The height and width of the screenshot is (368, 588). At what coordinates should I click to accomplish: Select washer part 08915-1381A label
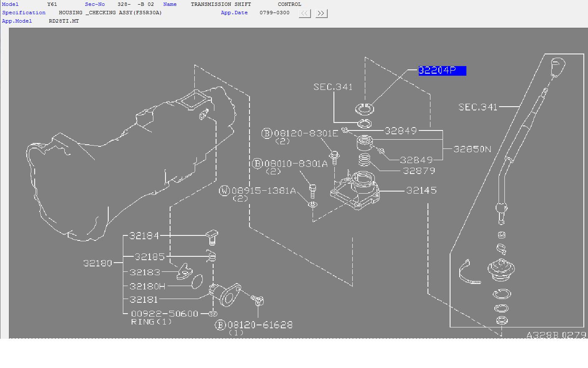coord(264,191)
